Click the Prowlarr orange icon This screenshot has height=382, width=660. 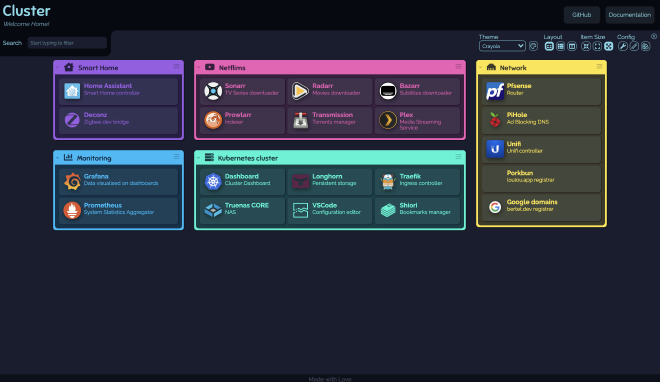[213, 120]
